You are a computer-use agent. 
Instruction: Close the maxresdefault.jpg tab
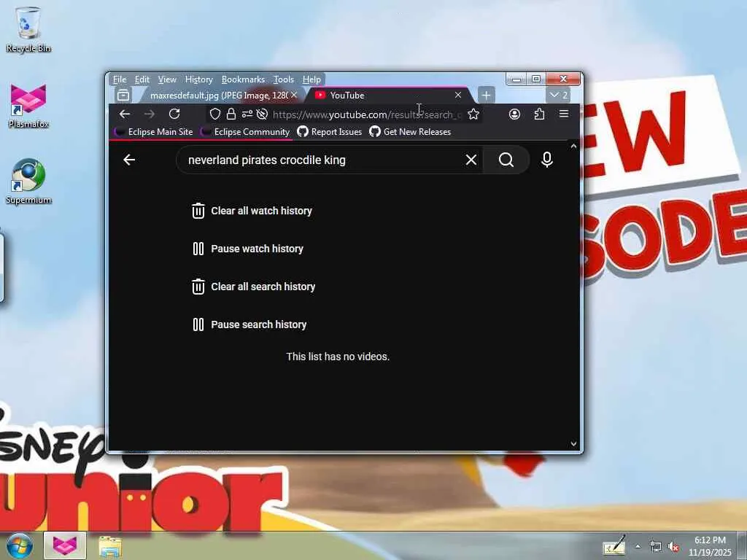(x=294, y=96)
